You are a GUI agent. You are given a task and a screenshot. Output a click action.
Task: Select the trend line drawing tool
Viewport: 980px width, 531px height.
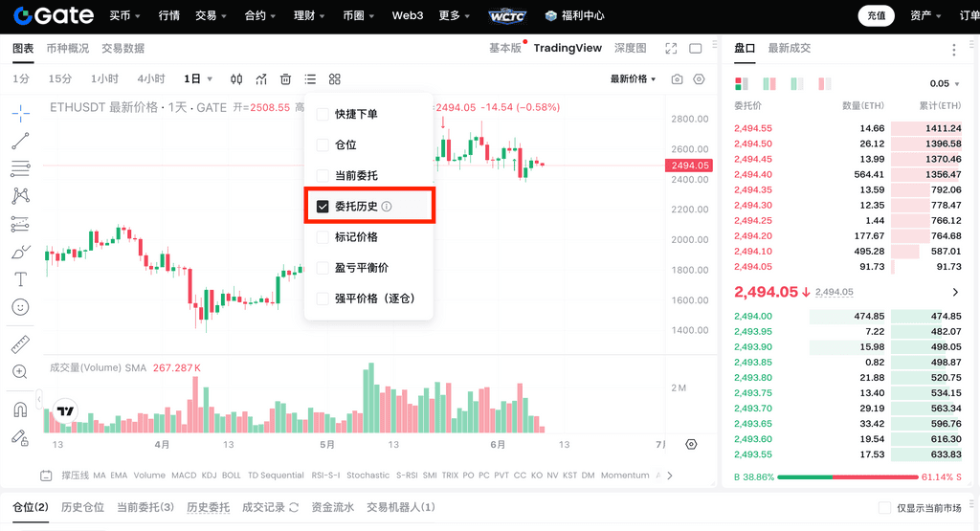20,142
